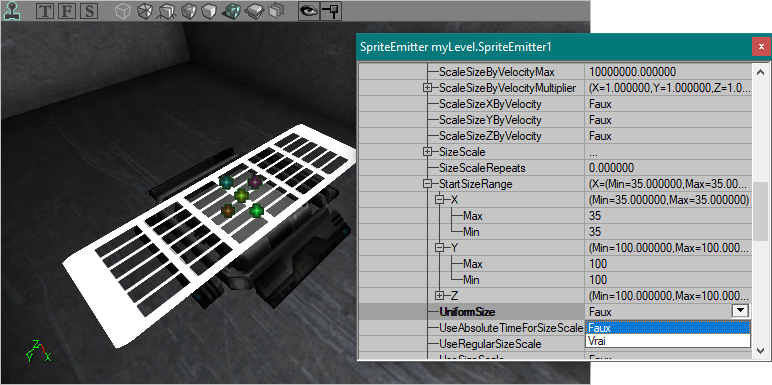Switch viewport to Front view (F)
The height and width of the screenshot is (385, 772).
66,11
